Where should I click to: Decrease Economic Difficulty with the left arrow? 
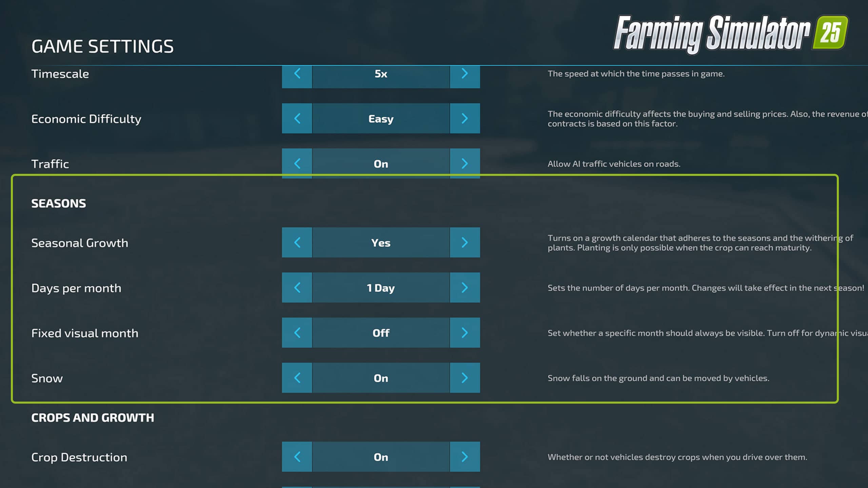(x=297, y=118)
